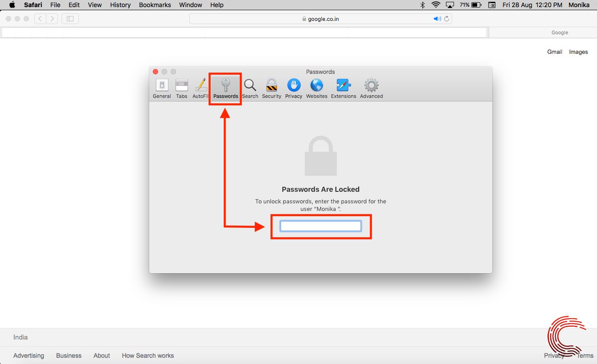Image resolution: width=597 pixels, height=364 pixels.
Task: Open the Websites globe pane
Action: (x=317, y=89)
